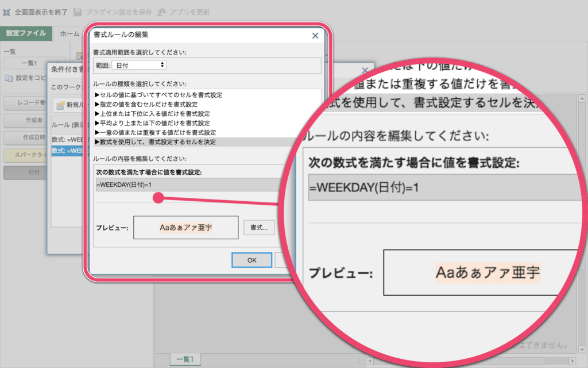Open the 書式 format settings dialog
This screenshot has width=588, height=368.
(x=258, y=227)
